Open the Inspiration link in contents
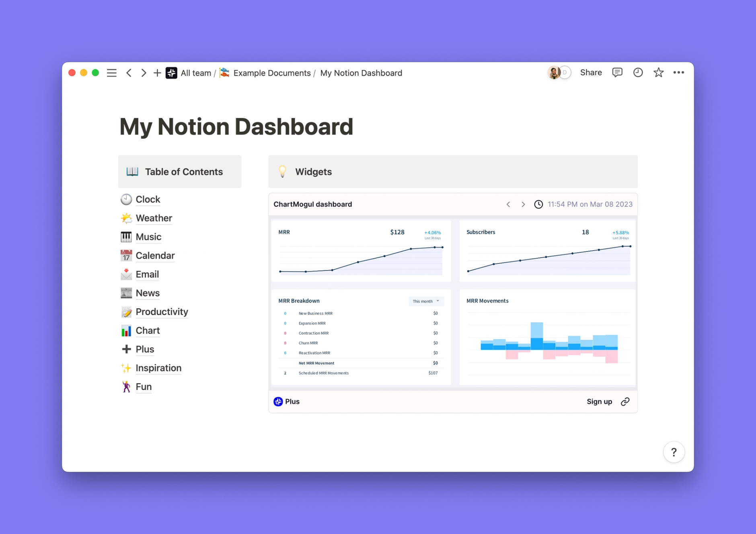The width and height of the screenshot is (756, 534). [158, 368]
